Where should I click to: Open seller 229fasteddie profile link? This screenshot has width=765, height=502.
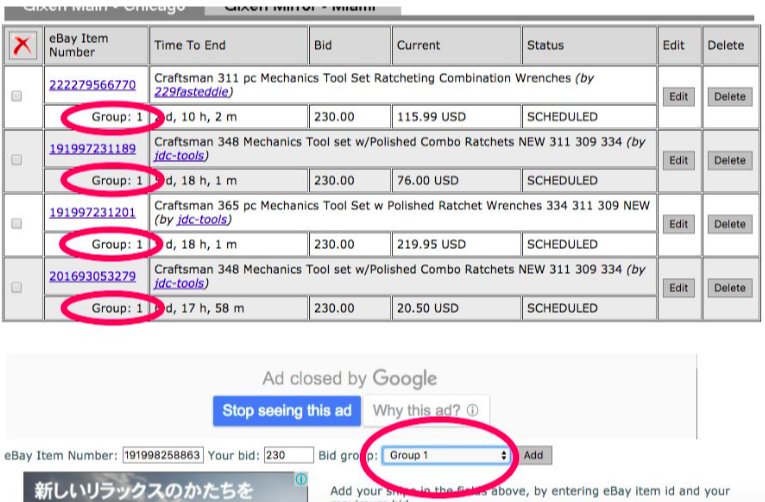pos(193,92)
